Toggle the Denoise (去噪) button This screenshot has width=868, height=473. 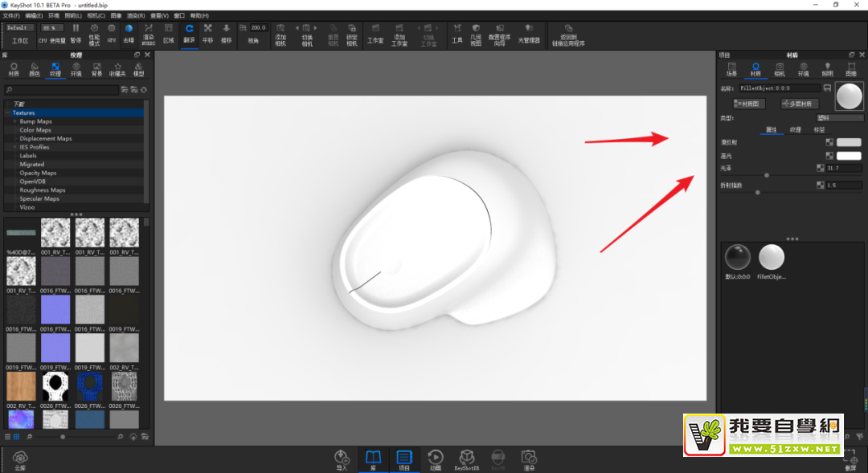129,32
